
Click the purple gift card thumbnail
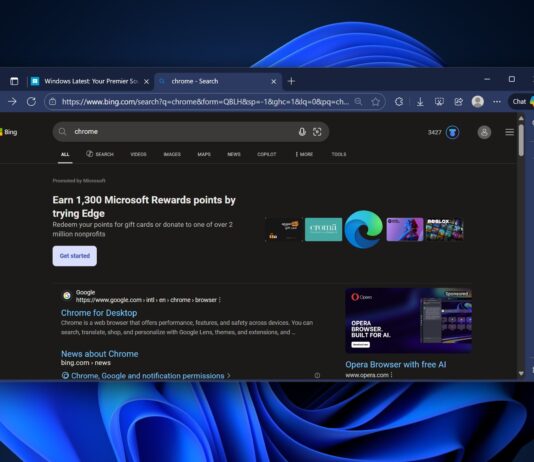point(405,229)
